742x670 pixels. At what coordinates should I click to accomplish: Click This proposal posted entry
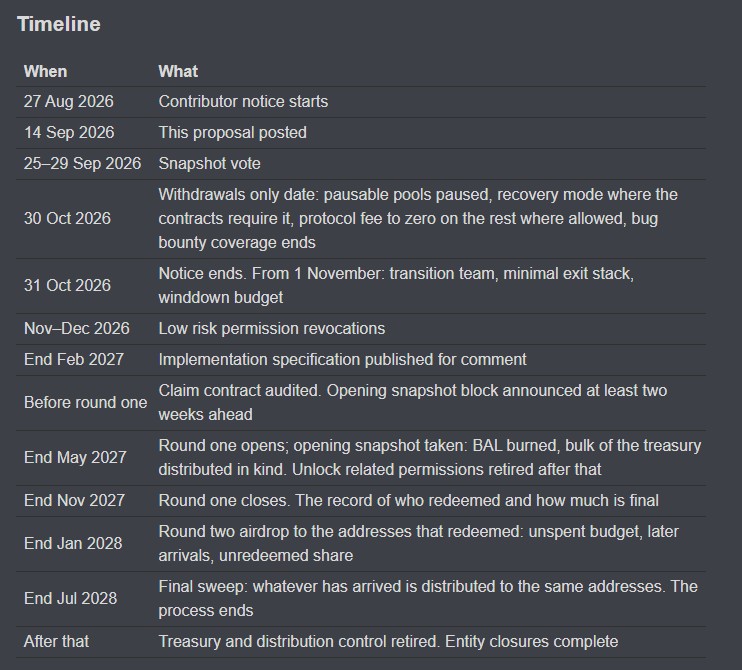click(x=232, y=132)
